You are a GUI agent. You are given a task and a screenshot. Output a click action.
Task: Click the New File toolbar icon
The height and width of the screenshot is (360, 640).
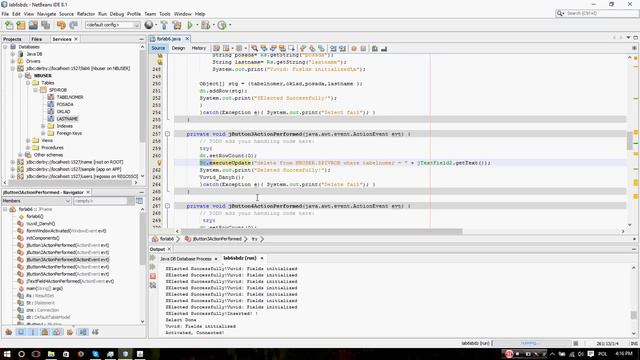point(9,25)
